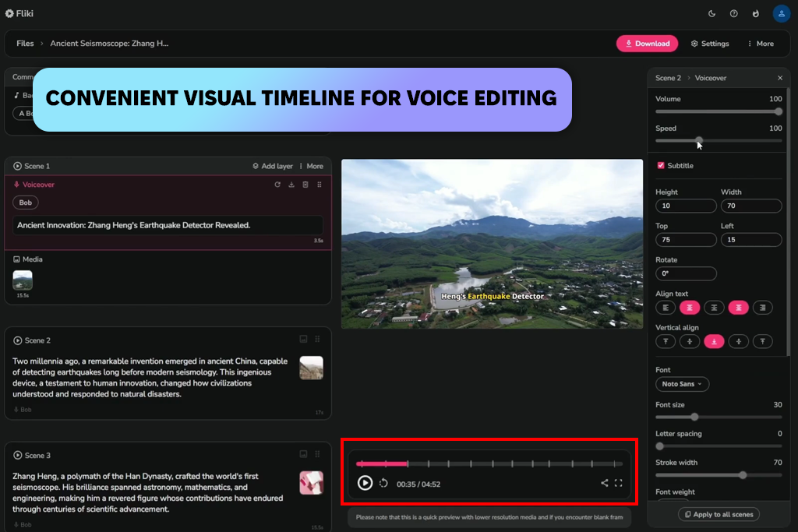Click the properties panel scrollbar
The image size is (798, 532).
click(x=788, y=222)
